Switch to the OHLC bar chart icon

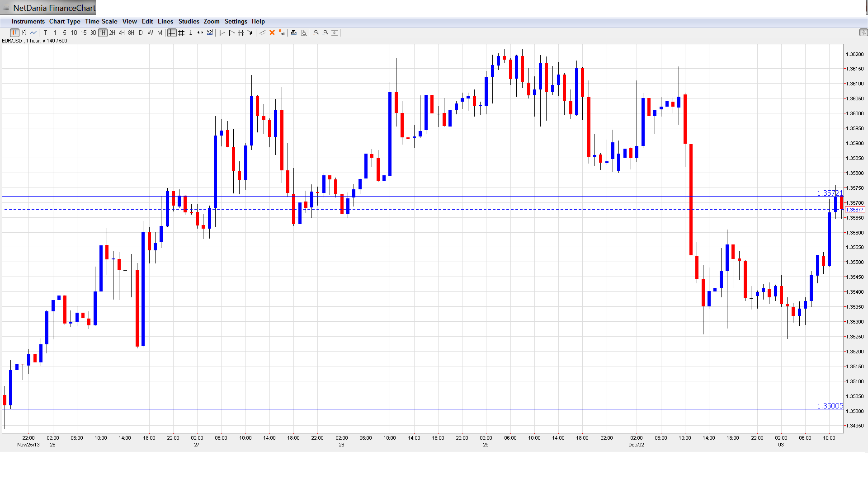(24, 33)
